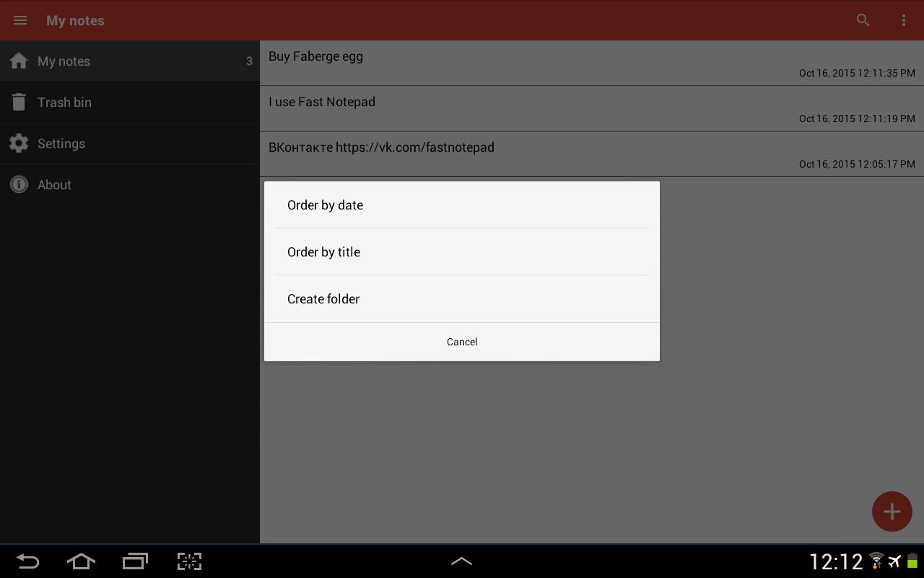Tap the search magnifier icon
The image size is (924, 578).
tap(863, 20)
